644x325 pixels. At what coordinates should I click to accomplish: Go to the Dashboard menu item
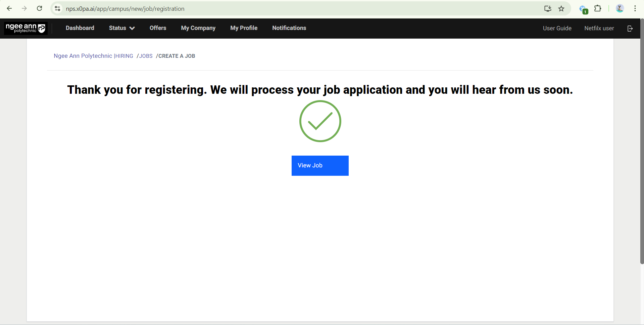(80, 28)
